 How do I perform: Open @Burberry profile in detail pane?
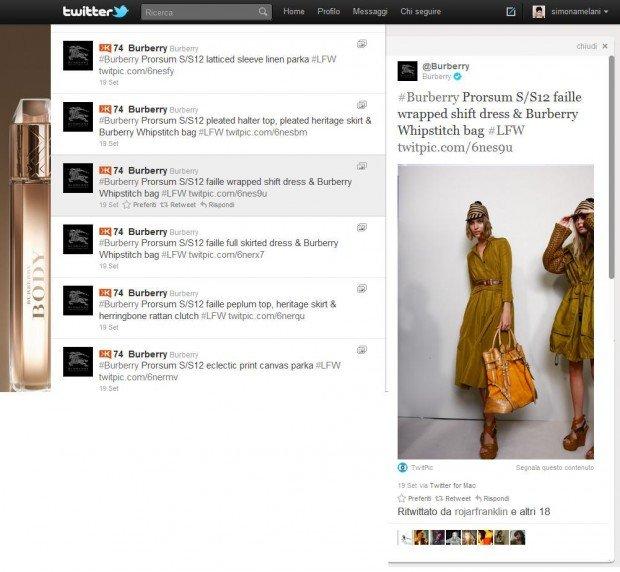pyautogui.click(x=446, y=66)
